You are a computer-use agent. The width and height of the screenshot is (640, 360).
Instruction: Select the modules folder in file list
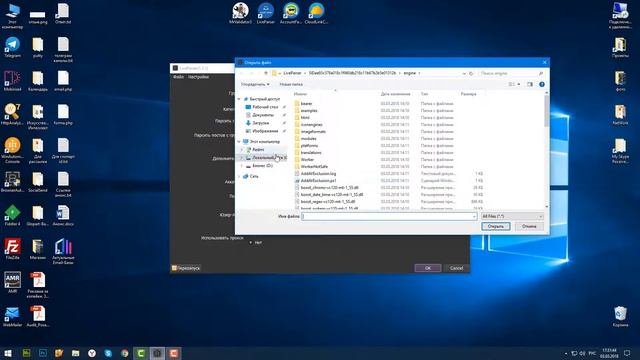click(308, 139)
